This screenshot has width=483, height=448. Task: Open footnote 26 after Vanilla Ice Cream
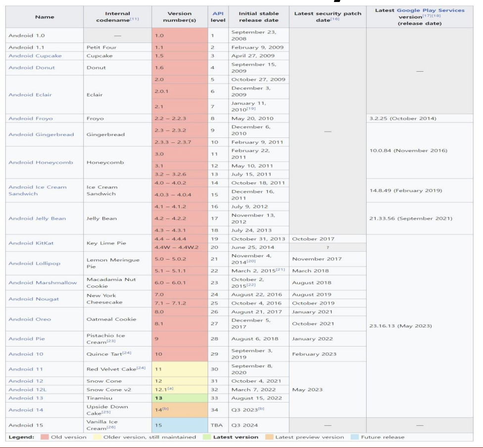coord(111,427)
